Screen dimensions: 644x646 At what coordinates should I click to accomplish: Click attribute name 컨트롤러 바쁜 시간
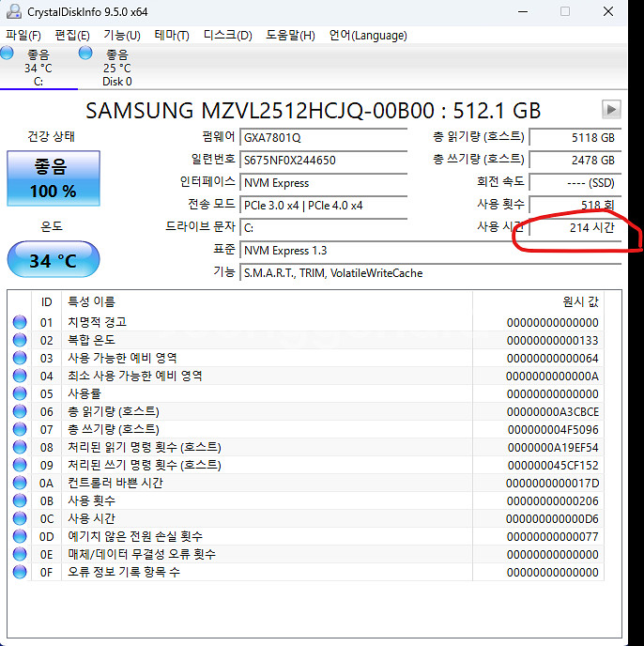(x=115, y=483)
